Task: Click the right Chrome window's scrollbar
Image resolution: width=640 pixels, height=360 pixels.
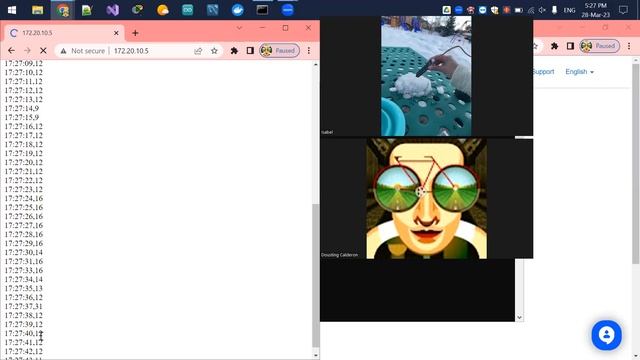Action: [636, 163]
